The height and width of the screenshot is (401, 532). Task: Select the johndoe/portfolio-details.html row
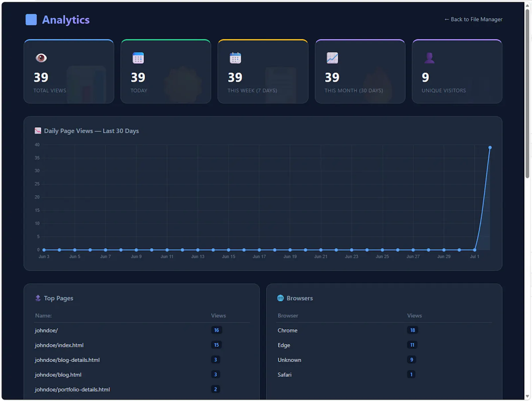tap(142, 389)
